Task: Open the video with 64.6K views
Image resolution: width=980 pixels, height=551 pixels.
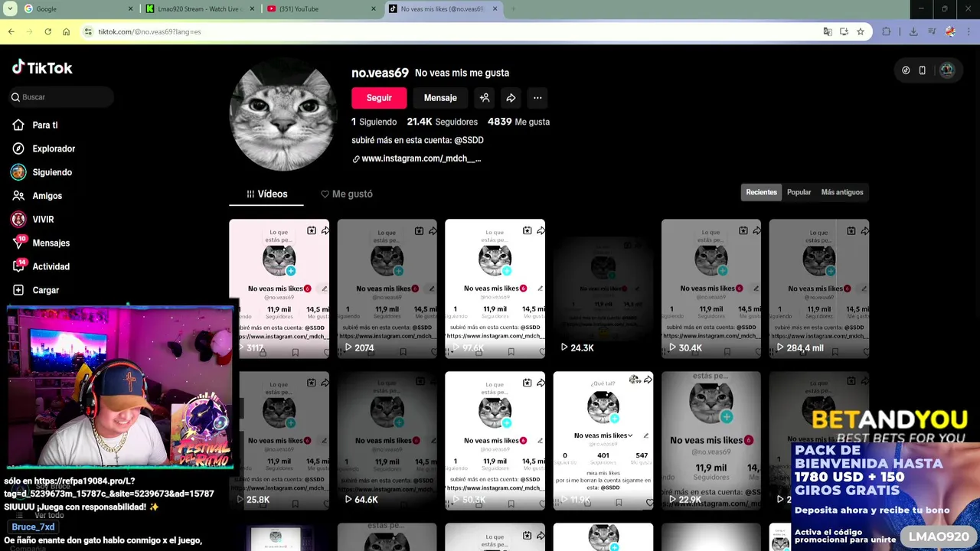Action: (x=387, y=441)
